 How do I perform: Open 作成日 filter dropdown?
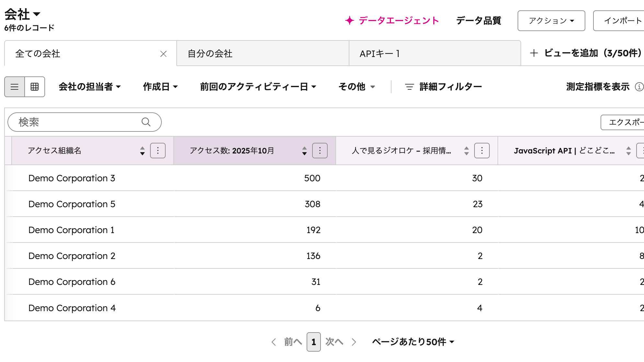[160, 87]
